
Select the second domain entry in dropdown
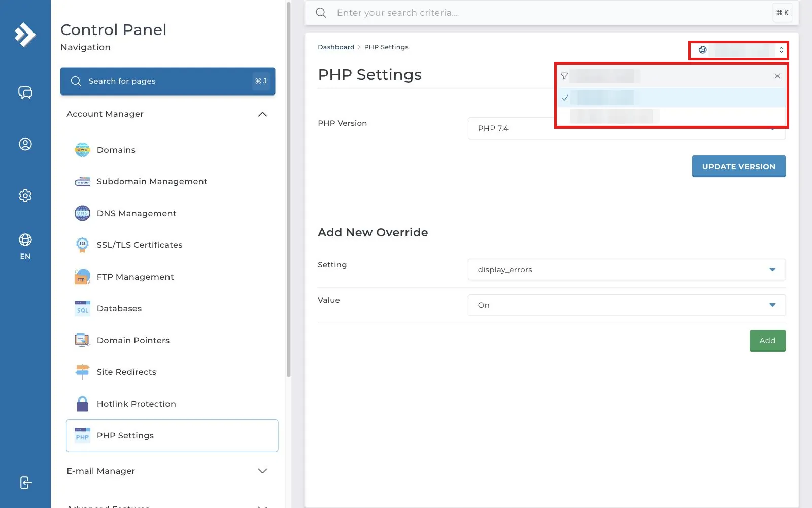tap(671, 116)
